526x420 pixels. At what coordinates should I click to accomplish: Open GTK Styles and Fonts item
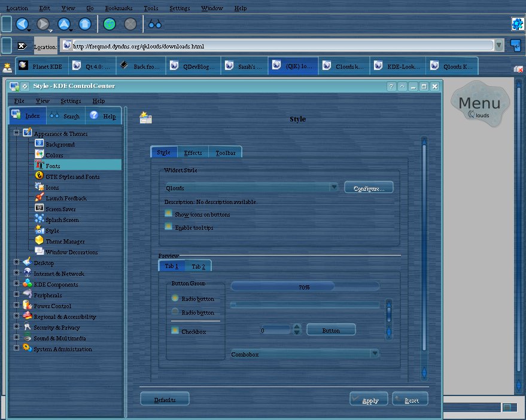pos(72,176)
